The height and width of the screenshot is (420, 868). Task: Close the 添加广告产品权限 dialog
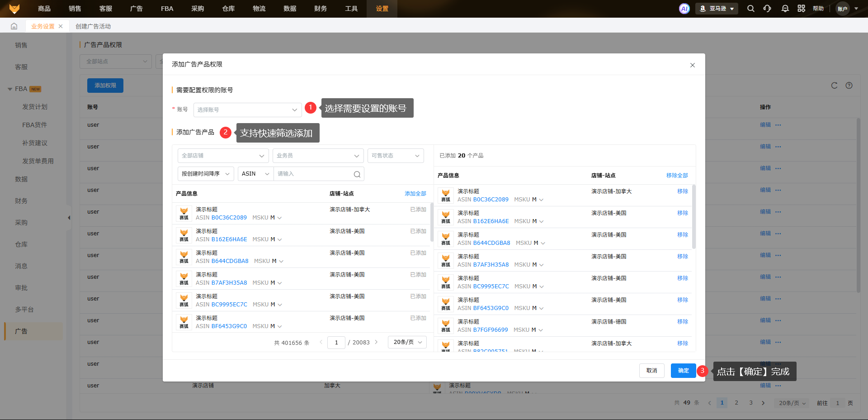(692, 65)
